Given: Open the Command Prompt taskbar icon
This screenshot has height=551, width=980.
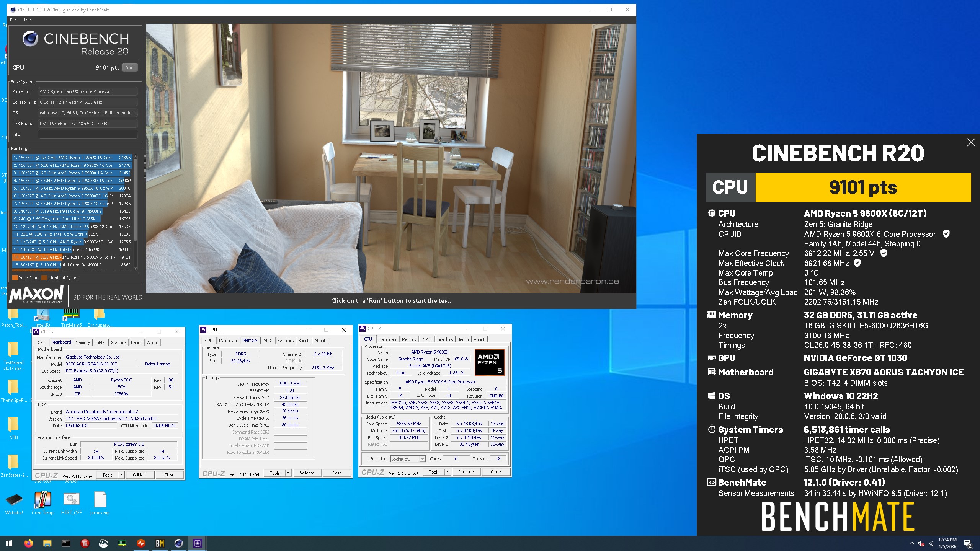Looking at the screenshot, I should pos(66,543).
